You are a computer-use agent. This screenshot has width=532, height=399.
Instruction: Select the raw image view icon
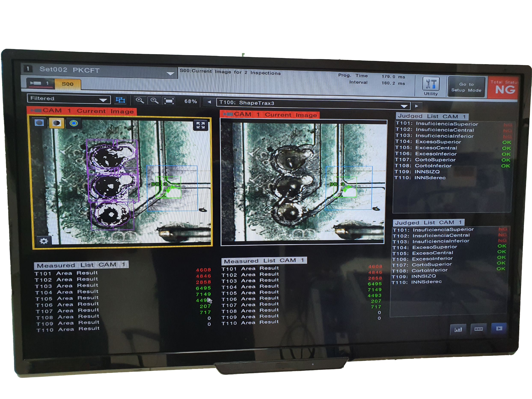tap(39, 123)
